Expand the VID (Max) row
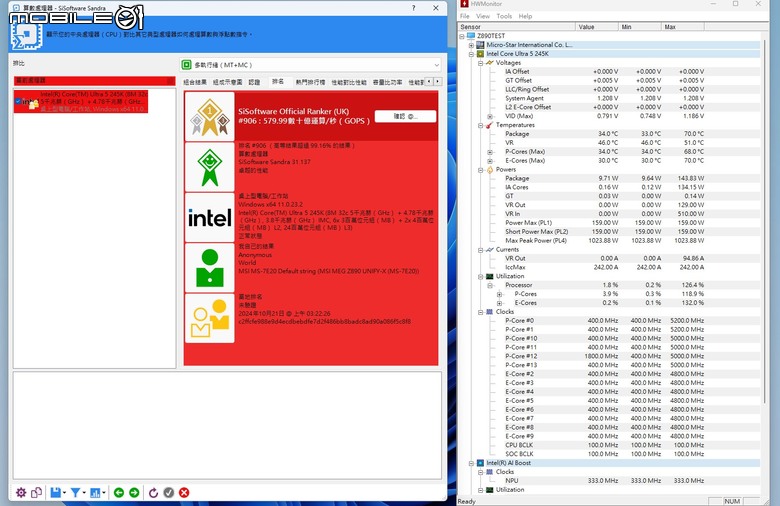780x506 pixels. pyautogui.click(x=490, y=116)
